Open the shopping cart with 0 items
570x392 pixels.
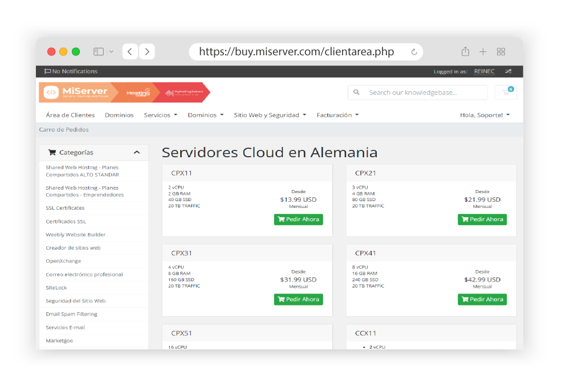(x=505, y=92)
